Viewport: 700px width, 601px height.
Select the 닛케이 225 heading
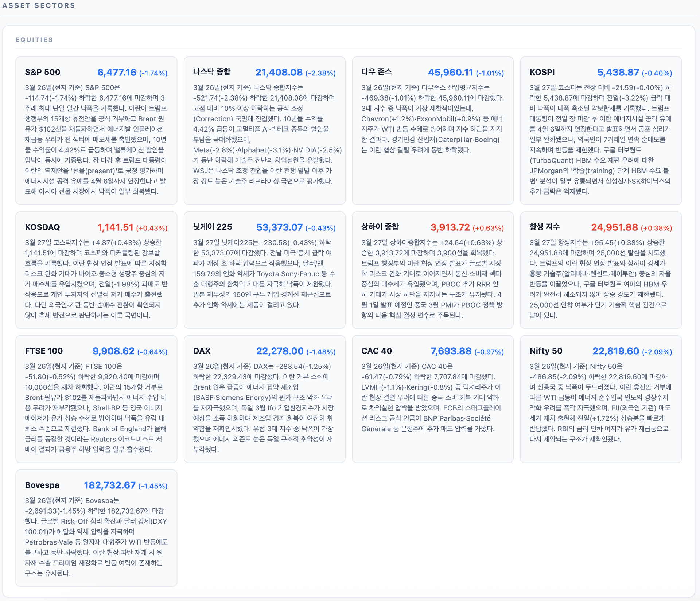[213, 227]
